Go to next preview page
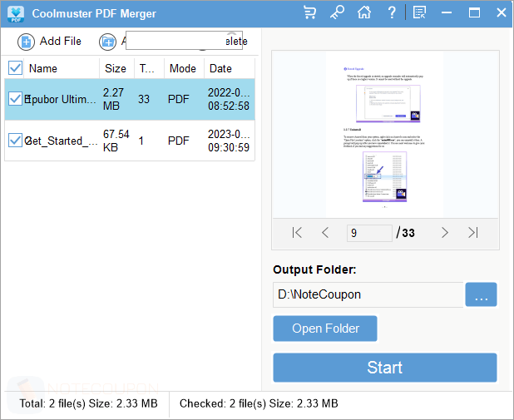Screen dimensions: 514x420 coord(444,233)
